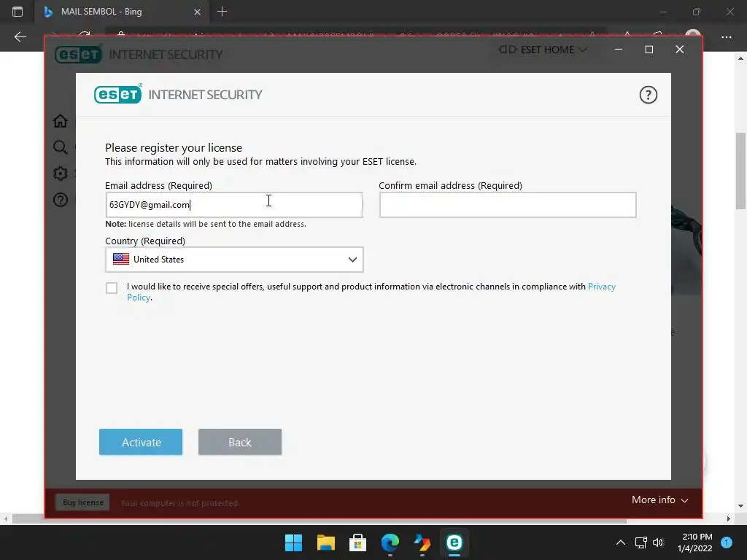Open ESET sidebar Computer scan magnifier icon
This screenshot has height=560, width=747.
pyautogui.click(x=60, y=147)
